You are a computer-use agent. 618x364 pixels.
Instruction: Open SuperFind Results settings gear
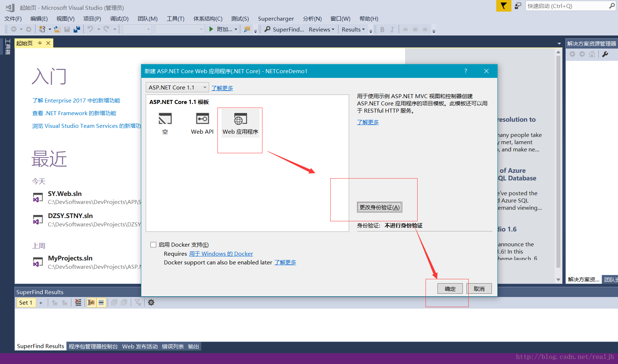coord(151,302)
